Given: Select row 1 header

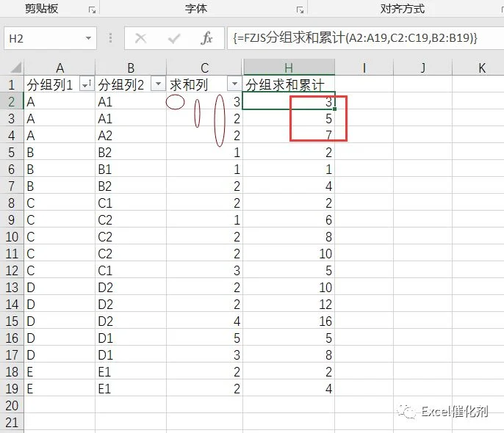Looking at the screenshot, I should pyautogui.click(x=12, y=84).
